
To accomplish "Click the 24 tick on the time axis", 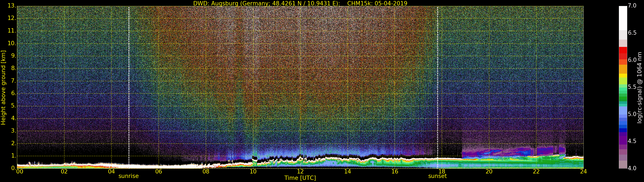I will [583, 172].
